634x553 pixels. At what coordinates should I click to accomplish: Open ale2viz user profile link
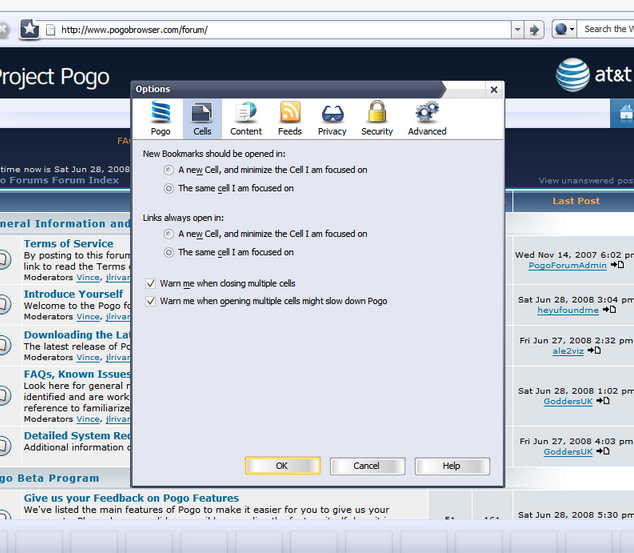[568, 351]
